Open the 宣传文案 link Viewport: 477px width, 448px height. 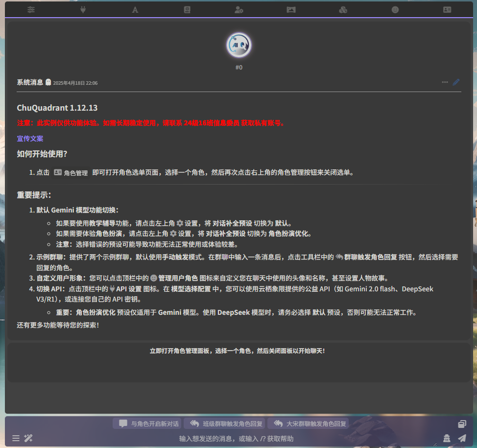[30, 139]
